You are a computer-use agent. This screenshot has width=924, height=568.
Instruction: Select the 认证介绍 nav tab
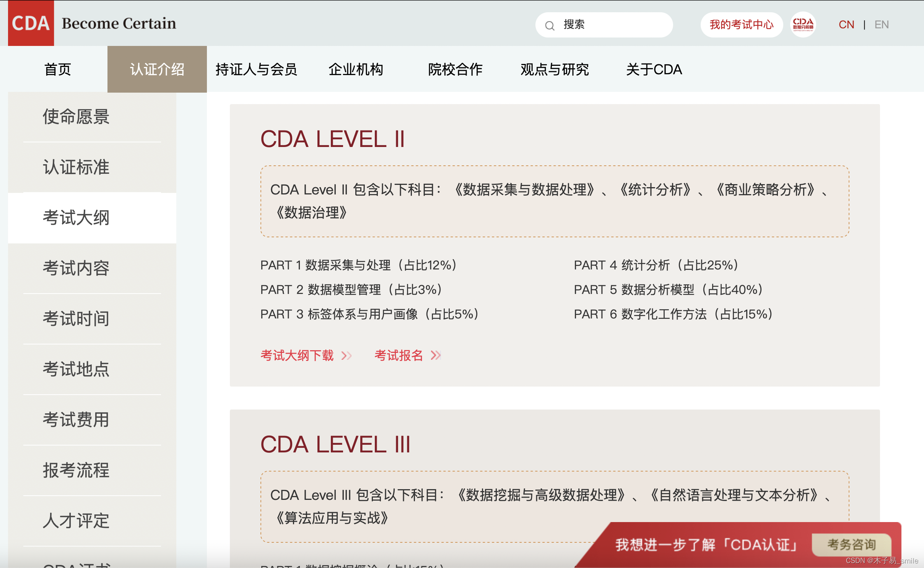pyautogui.click(x=157, y=69)
